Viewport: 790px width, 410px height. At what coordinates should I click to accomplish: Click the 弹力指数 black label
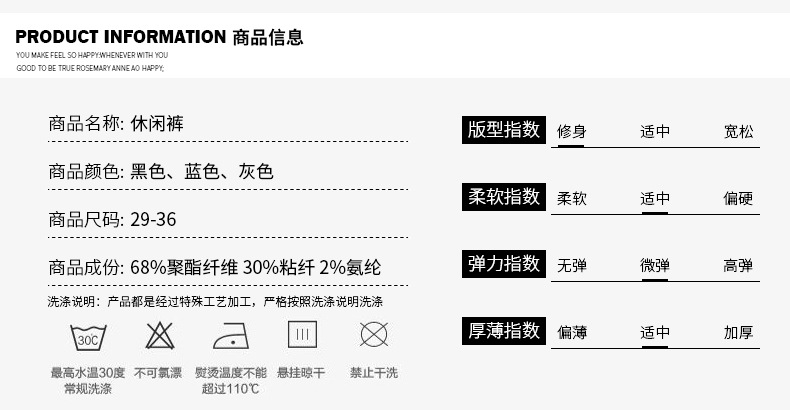[x=504, y=264]
